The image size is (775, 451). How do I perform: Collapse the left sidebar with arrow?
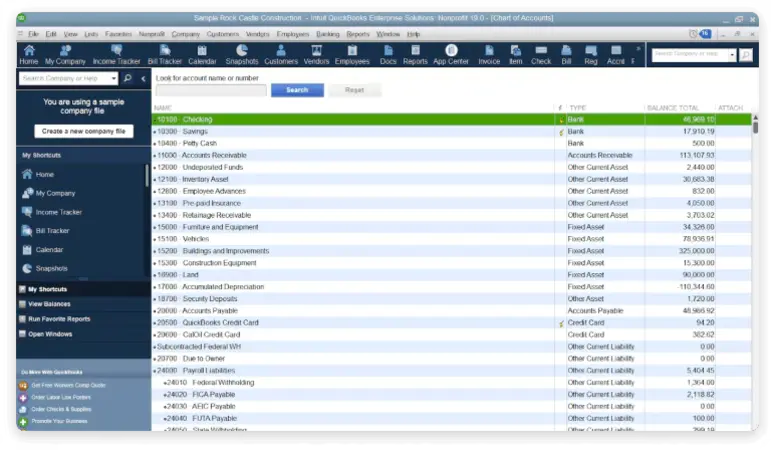[143, 78]
